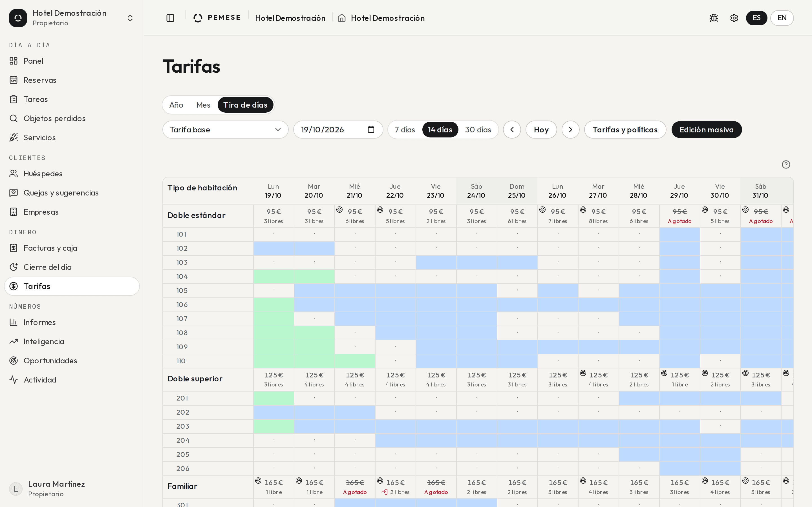Expand the Tarifa base dropdown
Image resolution: width=812 pixels, height=507 pixels.
(x=226, y=130)
